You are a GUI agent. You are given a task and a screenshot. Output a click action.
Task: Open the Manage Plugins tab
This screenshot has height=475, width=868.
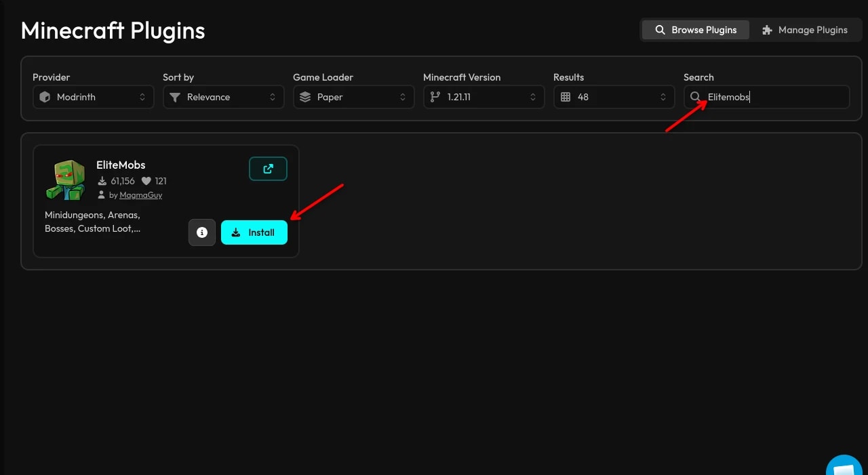tap(804, 30)
